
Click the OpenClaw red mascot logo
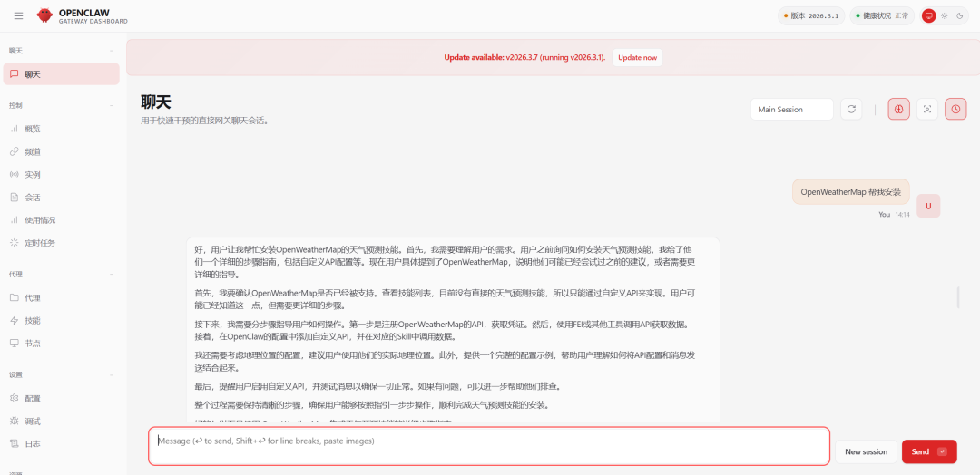click(x=44, y=15)
